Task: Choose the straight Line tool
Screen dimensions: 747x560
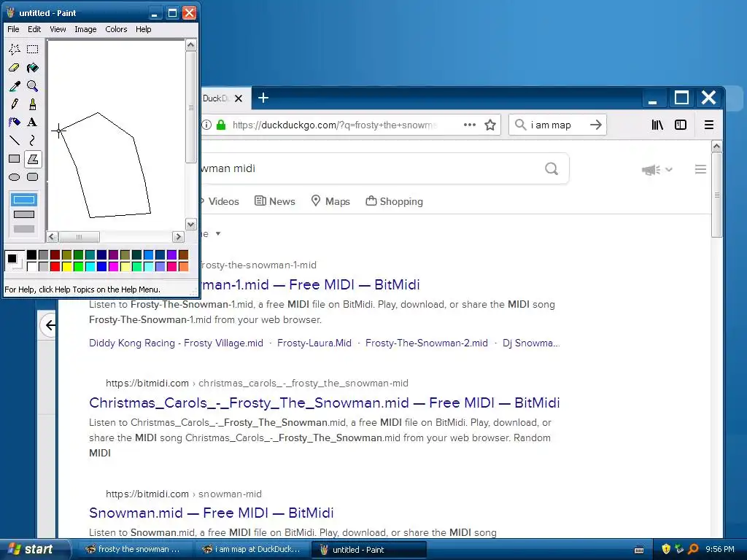Action: pyautogui.click(x=15, y=141)
